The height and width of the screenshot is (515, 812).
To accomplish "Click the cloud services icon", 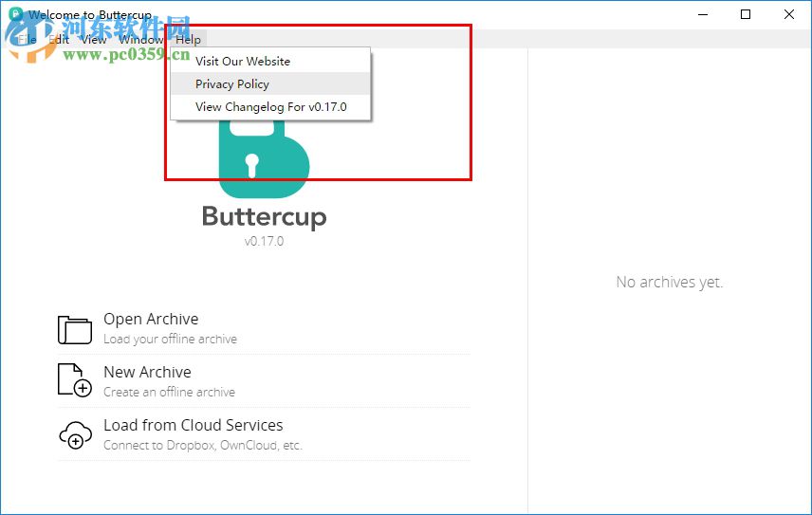I will (x=75, y=434).
